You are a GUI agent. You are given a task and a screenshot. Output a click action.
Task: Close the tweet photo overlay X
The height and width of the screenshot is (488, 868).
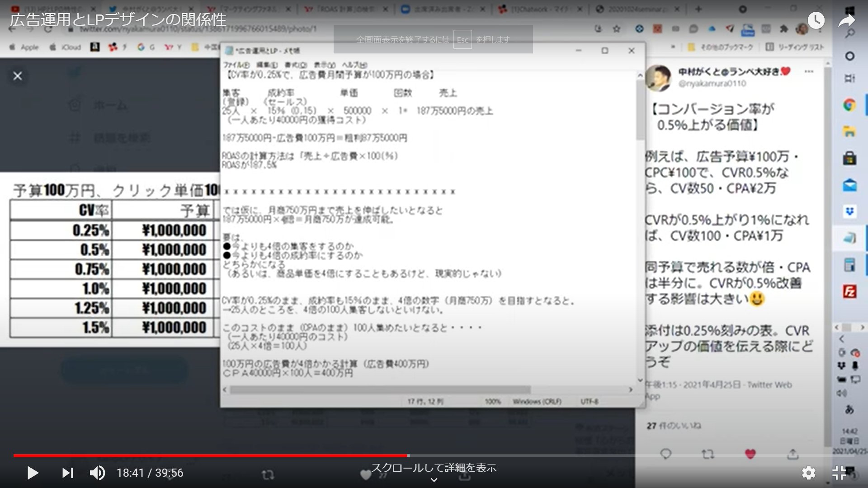[18, 76]
